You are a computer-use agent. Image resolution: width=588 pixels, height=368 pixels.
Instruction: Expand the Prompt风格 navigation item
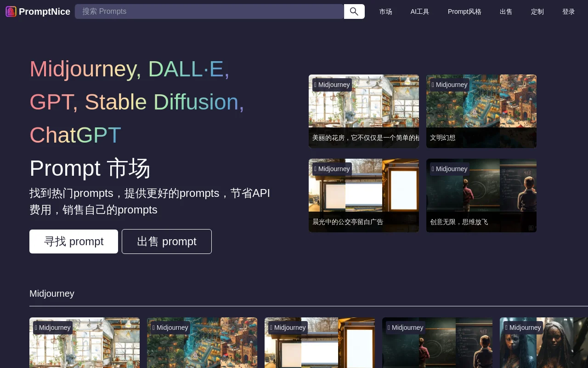[x=464, y=11]
